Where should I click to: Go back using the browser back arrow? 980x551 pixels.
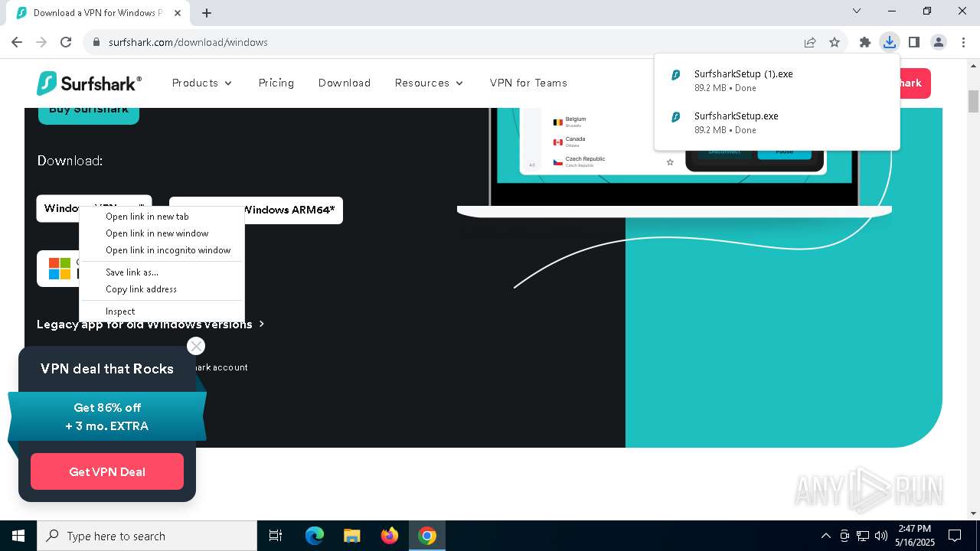(x=17, y=42)
